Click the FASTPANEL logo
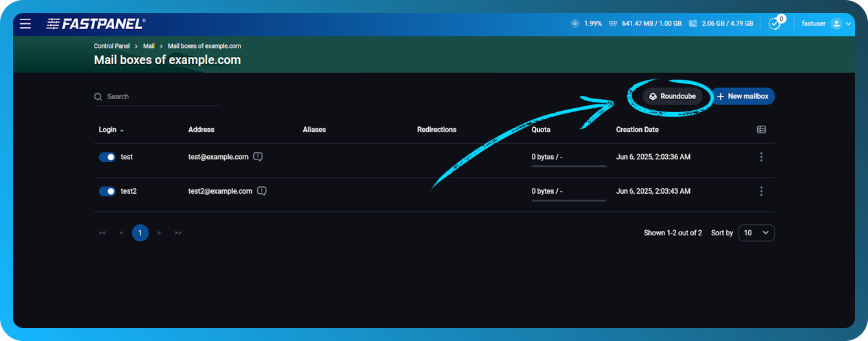This screenshot has width=868, height=341. coord(96,24)
